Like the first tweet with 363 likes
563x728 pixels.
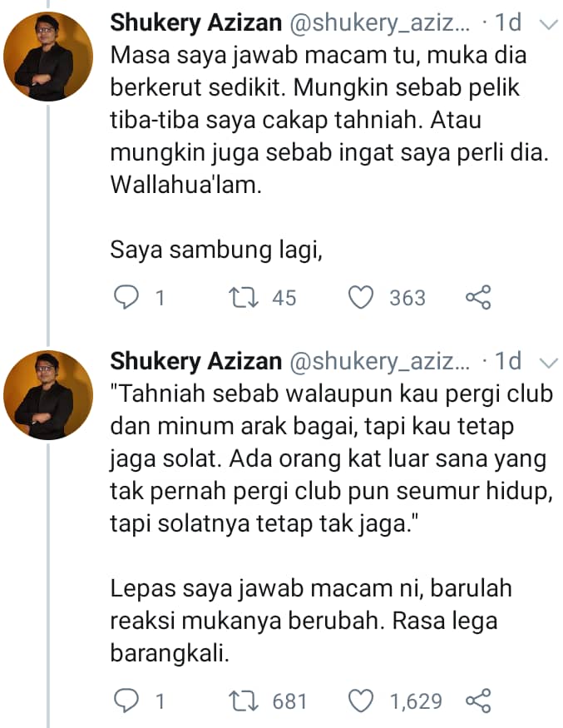tap(361, 298)
